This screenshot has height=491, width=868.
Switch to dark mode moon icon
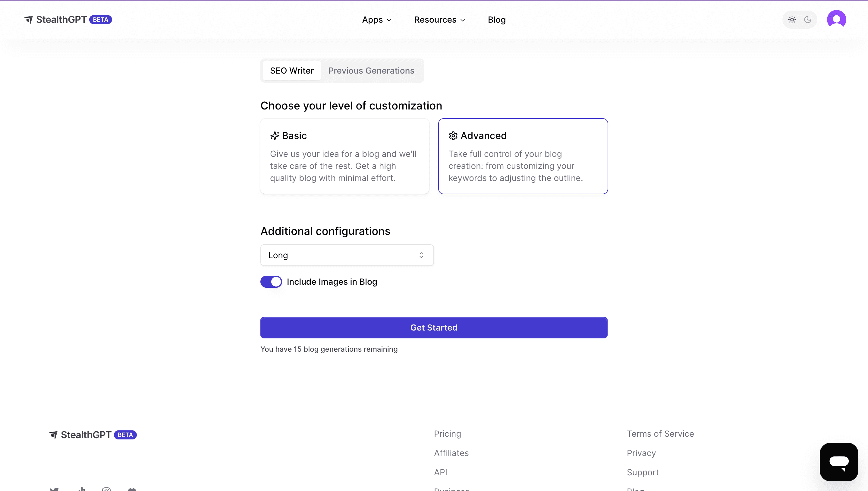tap(808, 20)
